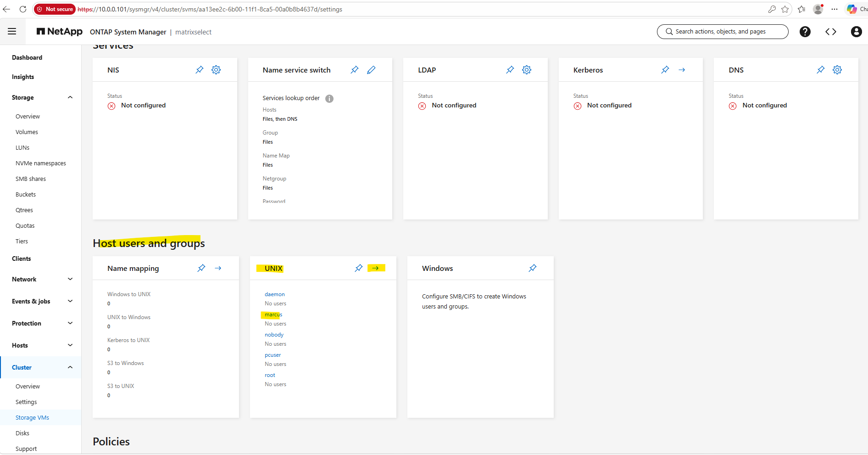Pin the UNIX card
The width and height of the screenshot is (868, 455).
(359, 268)
